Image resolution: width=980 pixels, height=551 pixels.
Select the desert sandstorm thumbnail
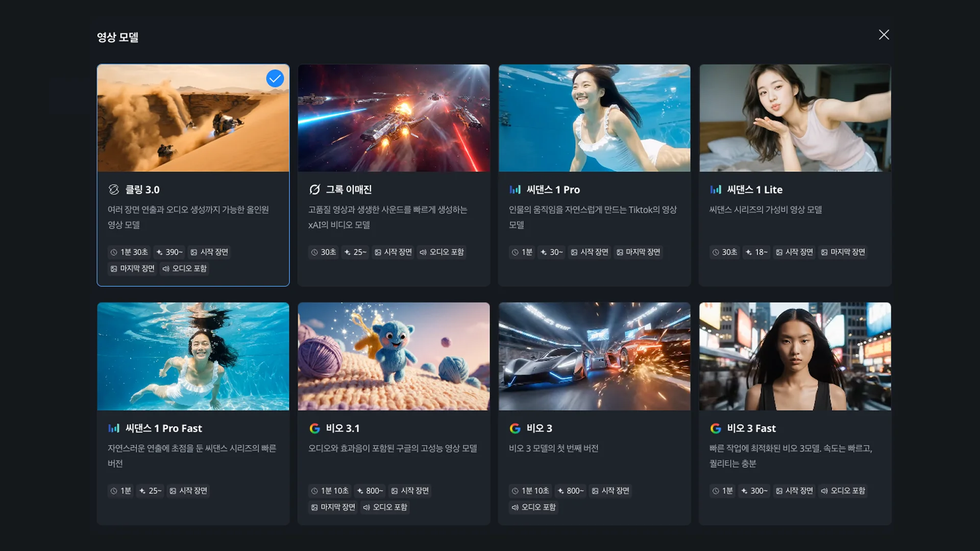[193, 118]
